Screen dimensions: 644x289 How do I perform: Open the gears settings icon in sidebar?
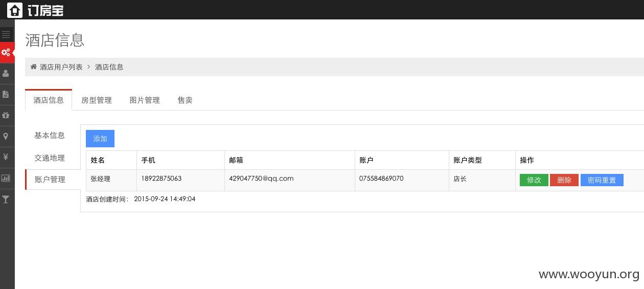tap(6, 52)
